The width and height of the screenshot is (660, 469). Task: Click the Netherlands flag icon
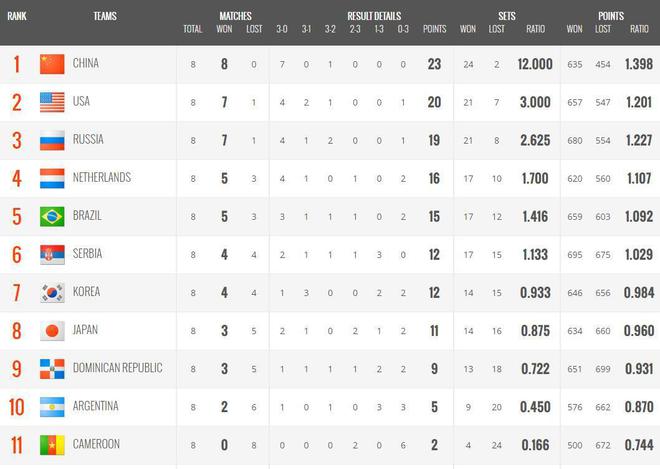[52, 179]
